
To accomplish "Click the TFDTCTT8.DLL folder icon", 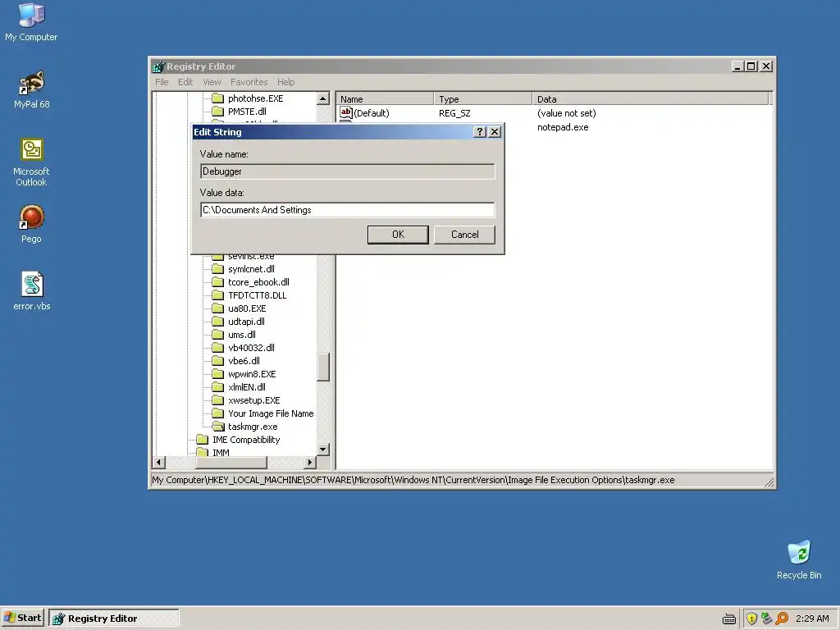I will [217, 295].
